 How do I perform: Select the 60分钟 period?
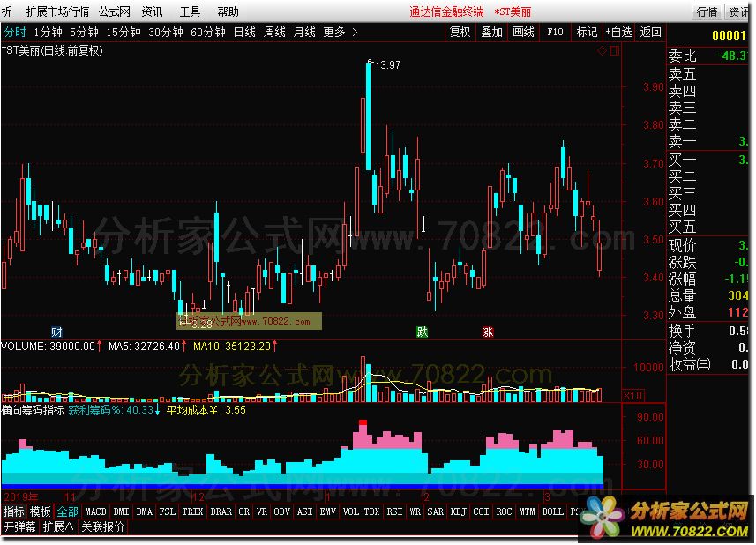pos(208,33)
